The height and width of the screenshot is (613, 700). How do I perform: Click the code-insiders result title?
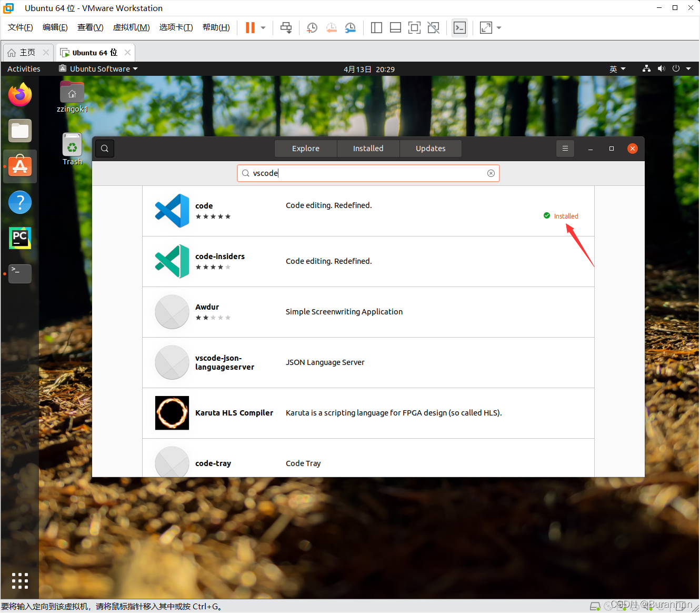click(x=220, y=256)
